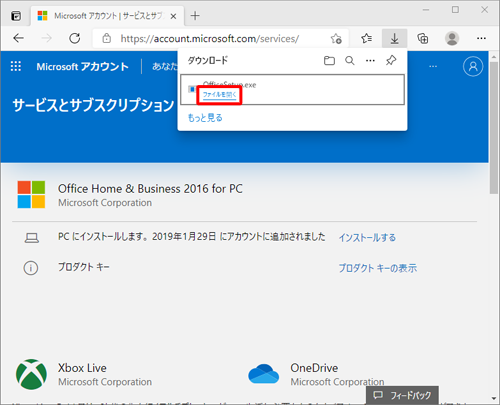Toggle the Downloads toolbar button

(394, 38)
